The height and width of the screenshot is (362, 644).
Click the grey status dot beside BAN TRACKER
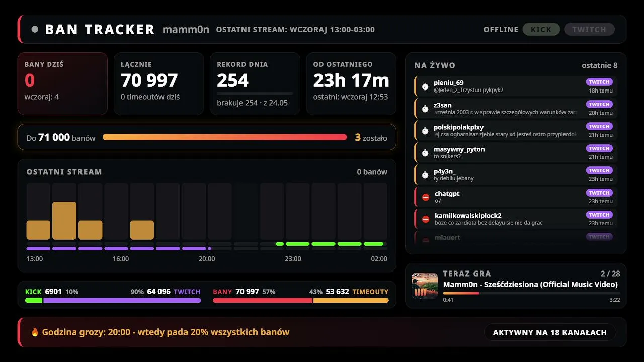point(35,29)
